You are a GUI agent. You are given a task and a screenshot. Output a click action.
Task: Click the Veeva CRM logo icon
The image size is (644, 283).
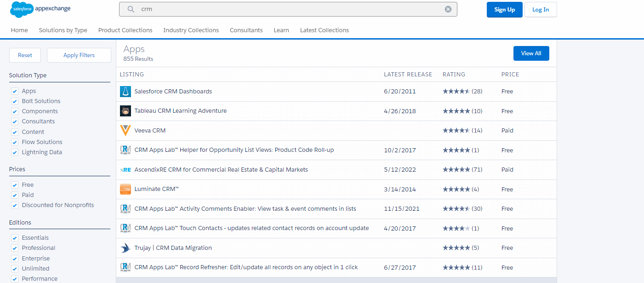125,131
